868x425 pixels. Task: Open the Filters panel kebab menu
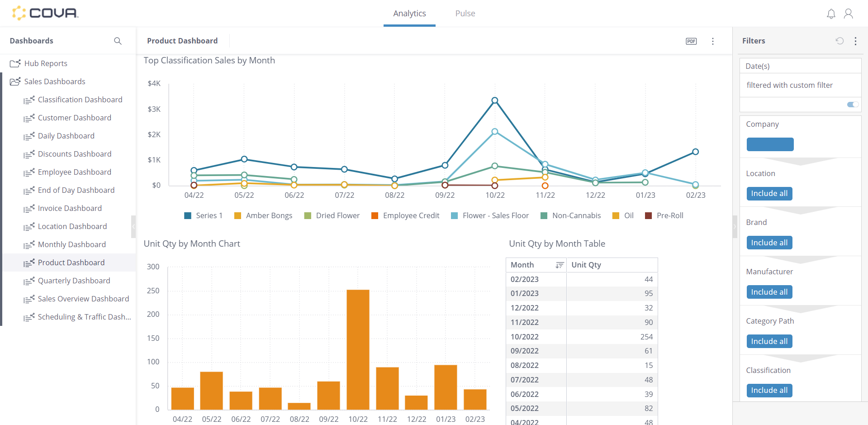click(855, 41)
